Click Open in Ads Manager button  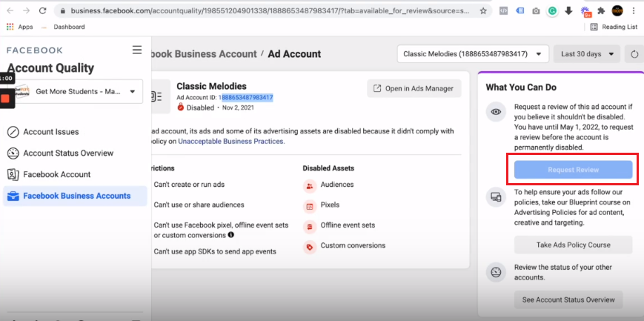tap(414, 88)
